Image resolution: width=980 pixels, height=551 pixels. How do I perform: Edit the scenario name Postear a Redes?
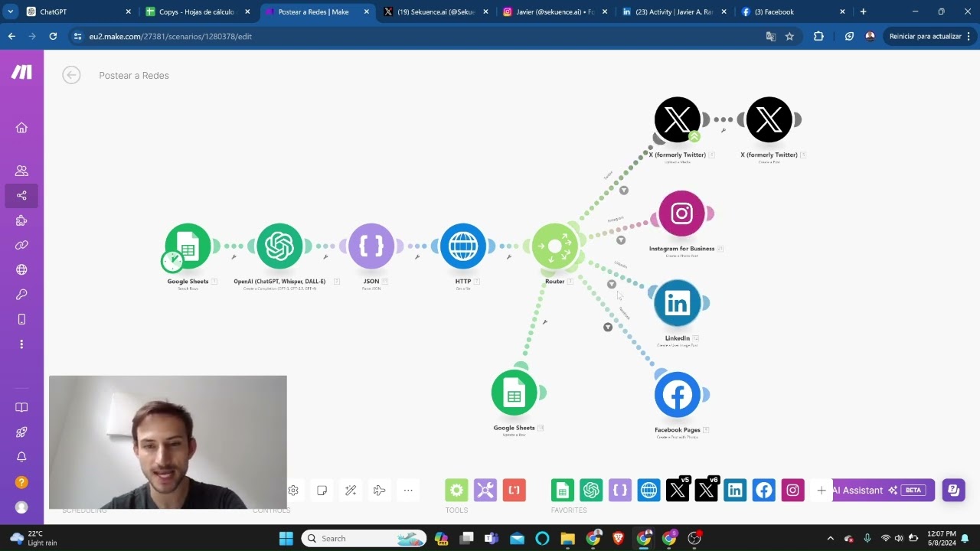134,75
